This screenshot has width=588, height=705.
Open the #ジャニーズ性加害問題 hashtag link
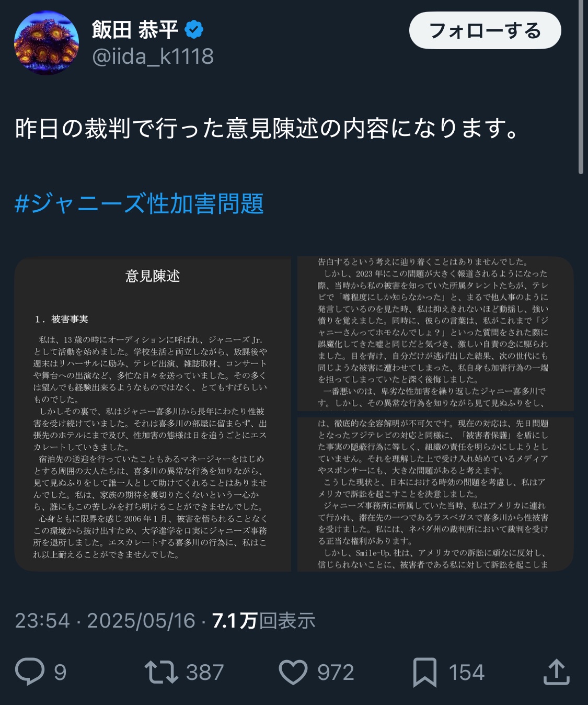click(139, 203)
